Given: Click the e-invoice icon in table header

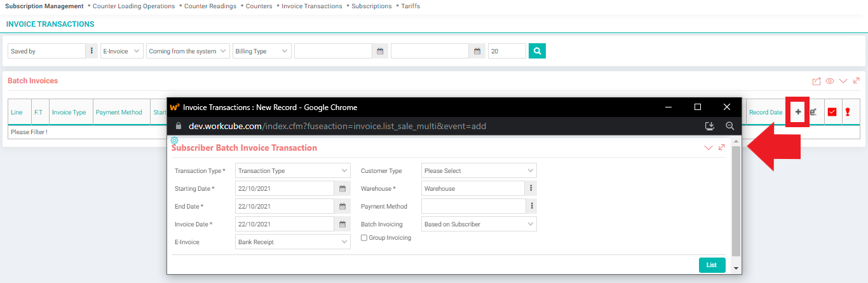Looking at the screenshot, I should point(813,112).
